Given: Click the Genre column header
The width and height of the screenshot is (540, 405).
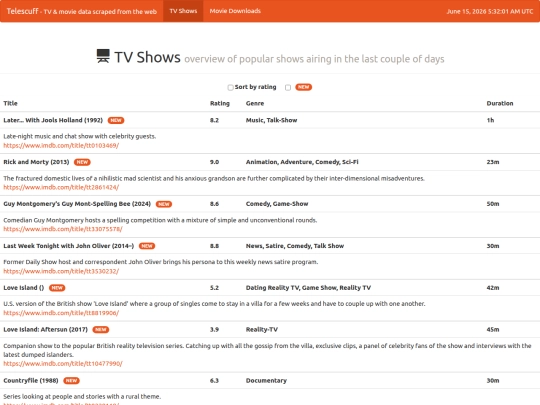Looking at the screenshot, I should click(255, 103).
